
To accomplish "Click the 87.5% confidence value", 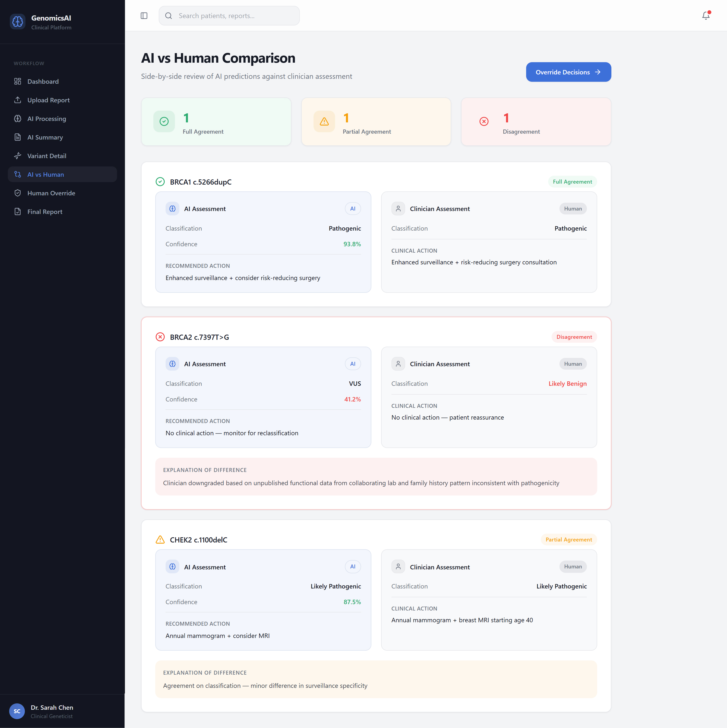I will pos(352,602).
